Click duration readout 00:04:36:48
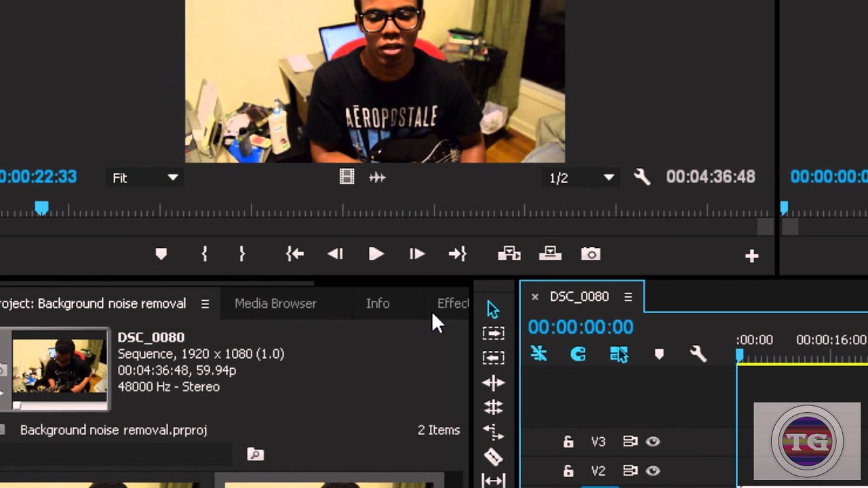This screenshot has height=488, width=868. point(710,177)
